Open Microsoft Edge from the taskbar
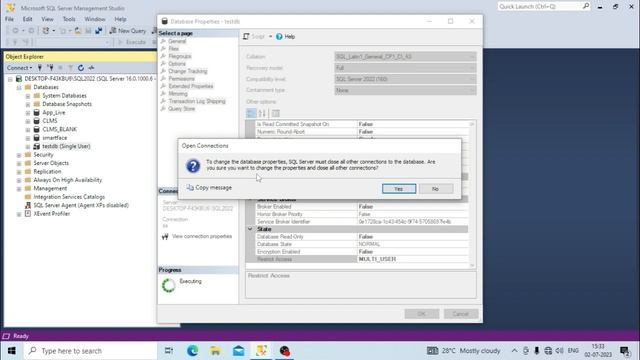 193,351
